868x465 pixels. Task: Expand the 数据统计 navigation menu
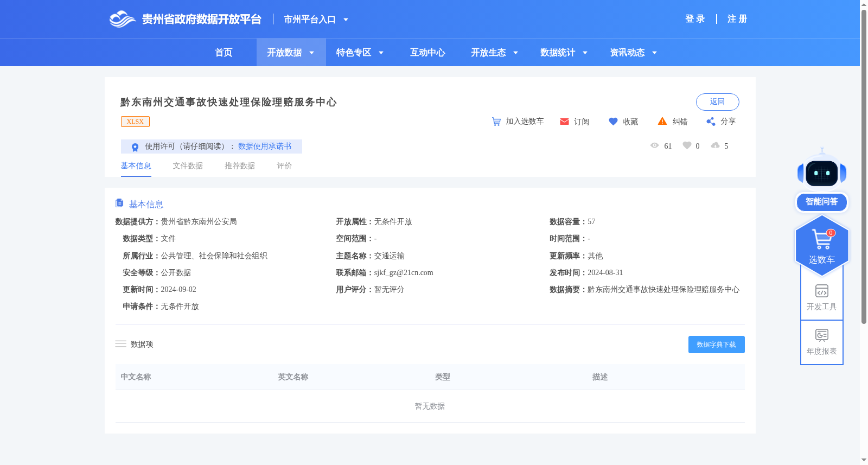[564, 53]
